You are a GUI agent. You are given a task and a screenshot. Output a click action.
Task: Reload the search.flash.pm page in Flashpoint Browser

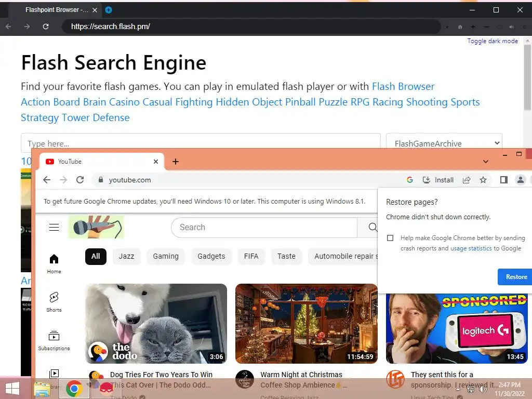46,26
